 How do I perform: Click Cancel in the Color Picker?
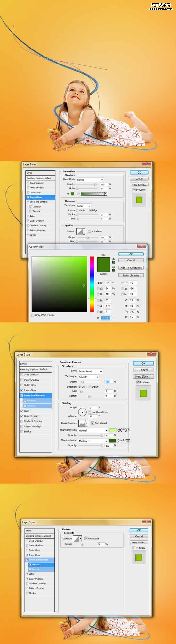[x=131, y=260]
